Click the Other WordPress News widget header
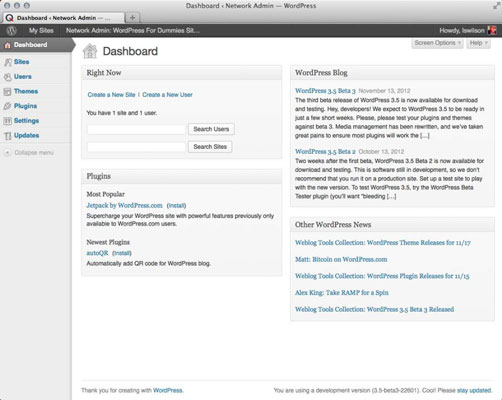 tap(392, 225)
